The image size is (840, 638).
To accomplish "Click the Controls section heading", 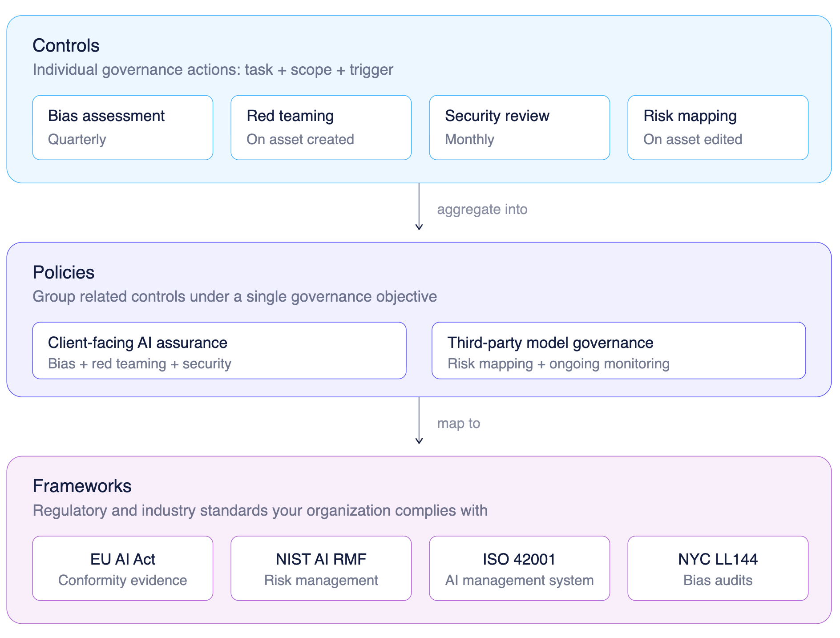I will tap(66, 46).
